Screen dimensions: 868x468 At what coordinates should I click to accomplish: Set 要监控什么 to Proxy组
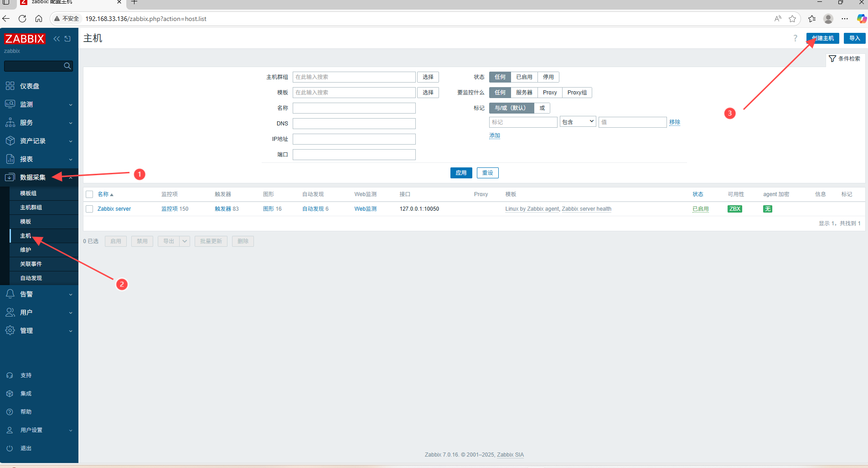pyautogui.click(x=577, y=93)
